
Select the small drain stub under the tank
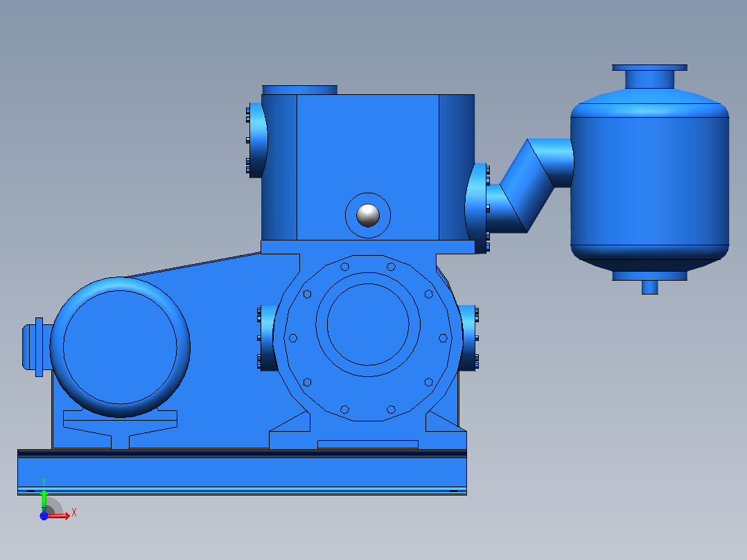point(649,288)
